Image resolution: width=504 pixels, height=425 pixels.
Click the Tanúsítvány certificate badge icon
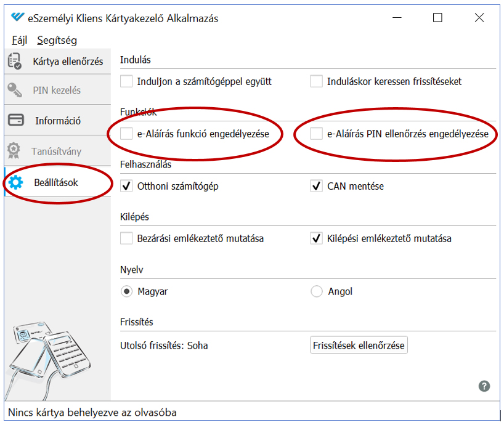tap(14, 151)
